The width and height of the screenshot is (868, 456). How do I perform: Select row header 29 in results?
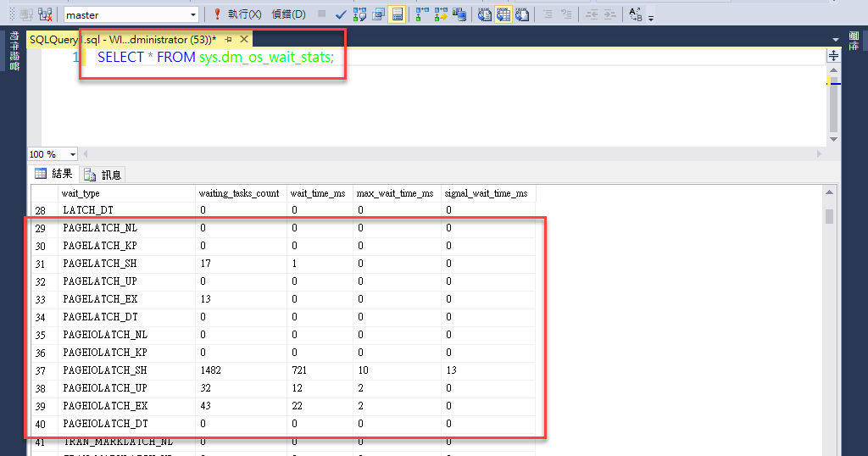pos(44,228)
